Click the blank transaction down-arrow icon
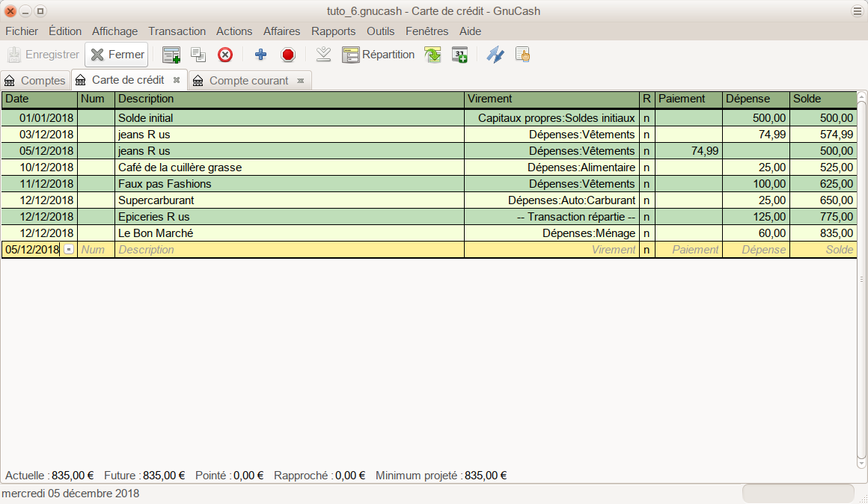This screenshot has height=504, width=868. tap(323, 55)
